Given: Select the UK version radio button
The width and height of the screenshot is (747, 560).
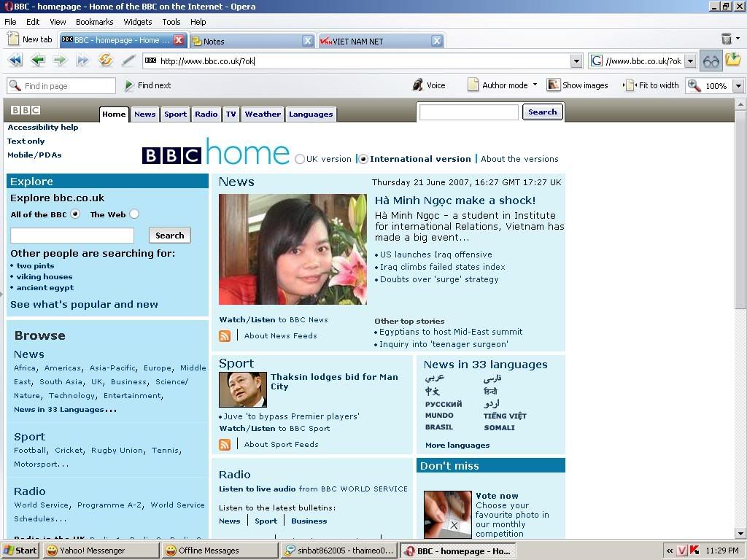Looking at the screenshot, I should [x=300, y=158].
